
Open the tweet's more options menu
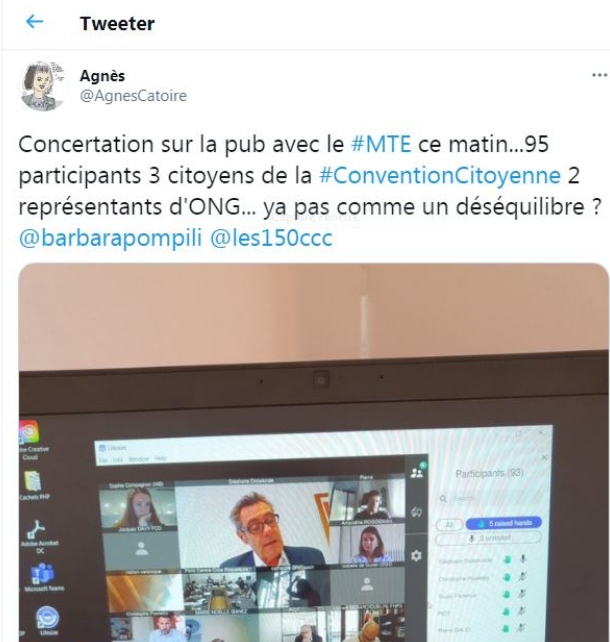(599, 75)
